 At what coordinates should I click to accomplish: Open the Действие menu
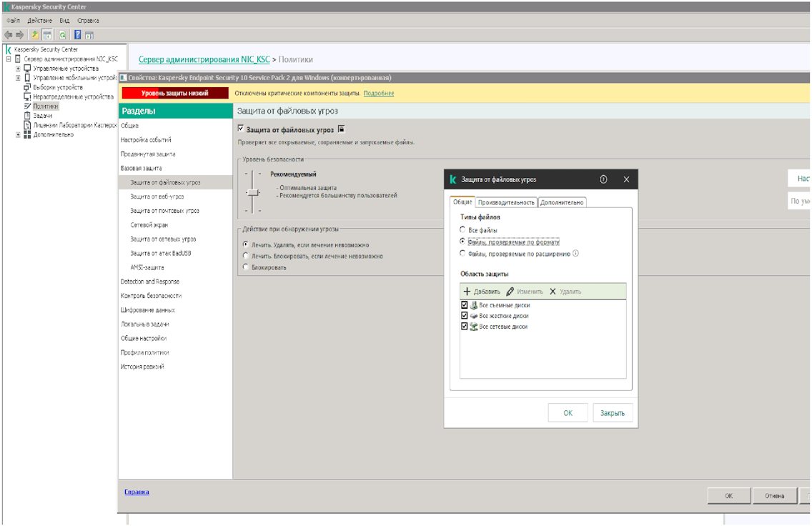click(x=39, y=21)
